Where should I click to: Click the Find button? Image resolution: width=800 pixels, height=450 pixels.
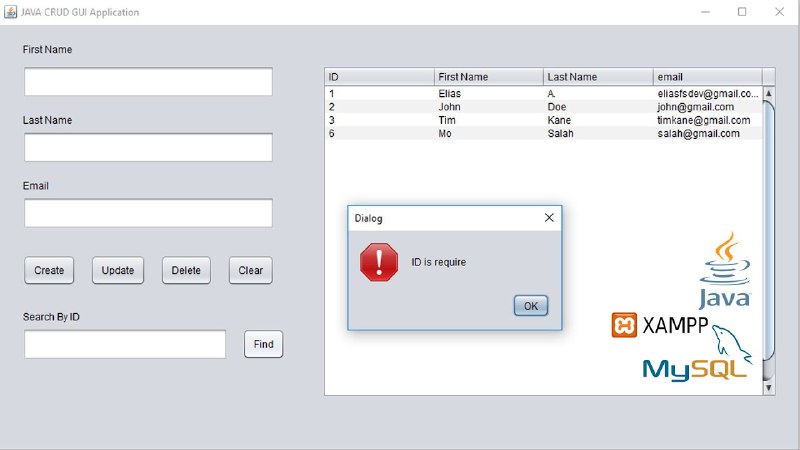point(263,344)
